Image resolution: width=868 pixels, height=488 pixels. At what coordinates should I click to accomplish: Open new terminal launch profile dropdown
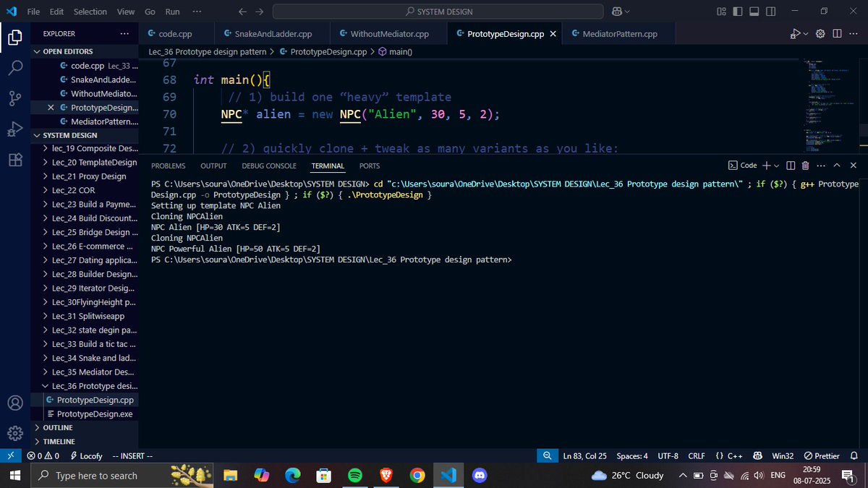(777, 166)
